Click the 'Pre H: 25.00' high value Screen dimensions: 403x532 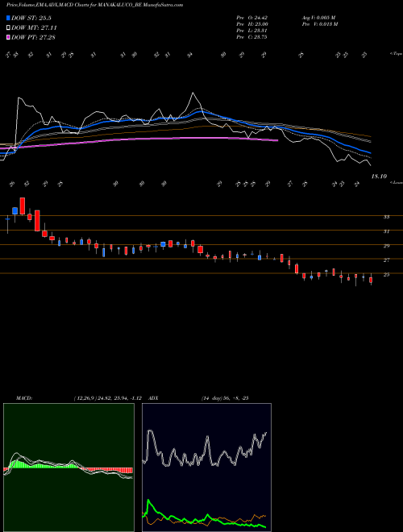(252, 24)
